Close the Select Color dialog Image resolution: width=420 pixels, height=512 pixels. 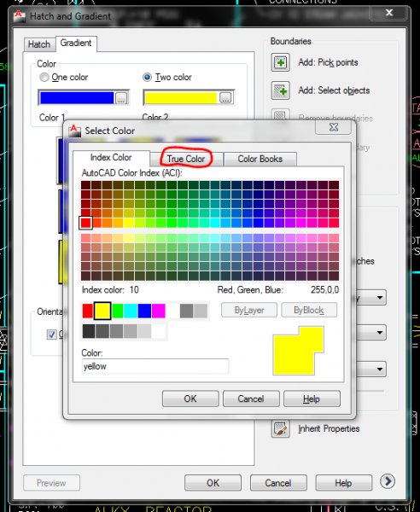tap(334, 127)
